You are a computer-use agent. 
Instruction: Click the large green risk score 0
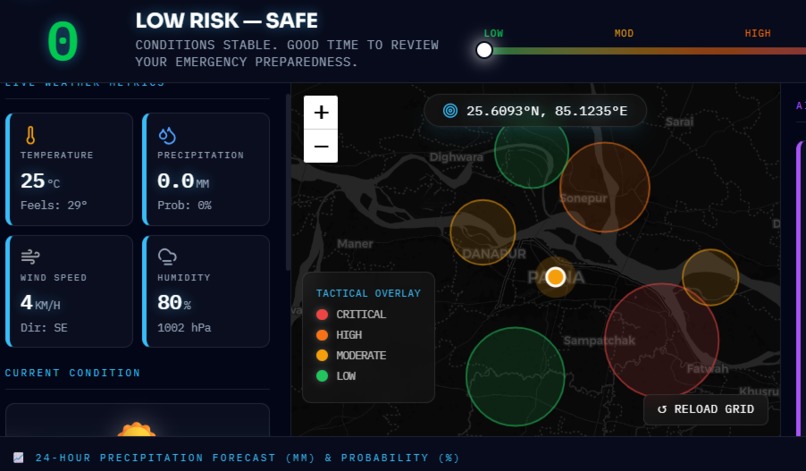click(x=63, y=42)
